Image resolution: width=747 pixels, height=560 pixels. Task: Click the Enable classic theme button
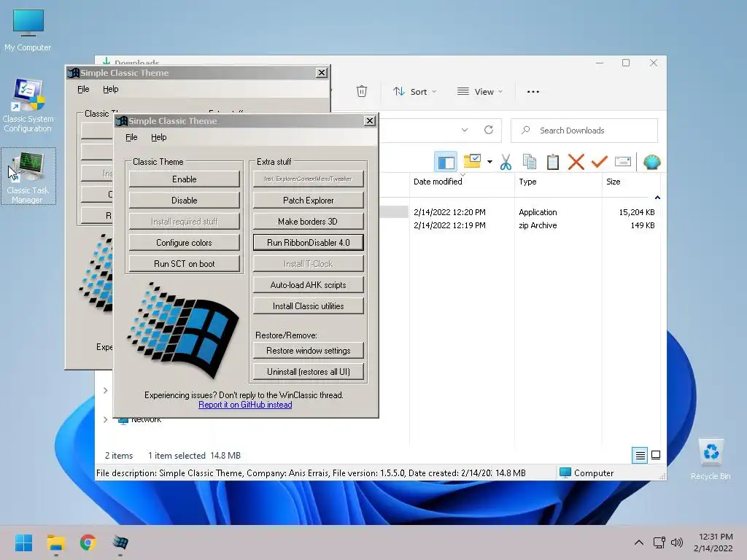[x=184, y=179]
